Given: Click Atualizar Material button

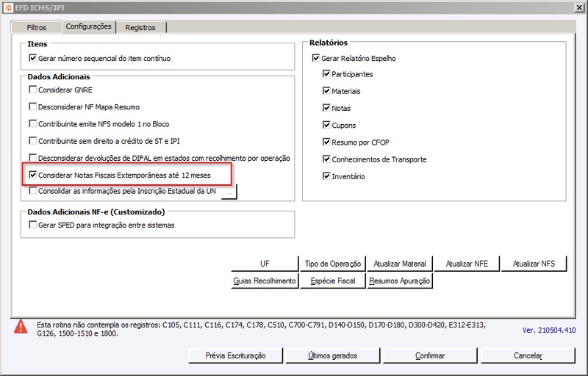Looking at the screenshot, I should (x=400, y=264).
